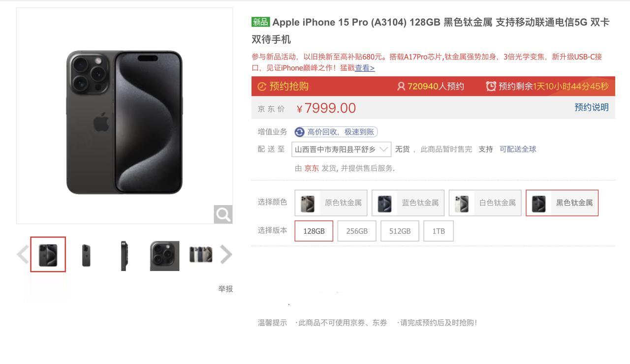Image resolution: width=630 pixels, height=364 pixels.
Task: Select the 512GB storage version
Action: (x=400, y=231)
